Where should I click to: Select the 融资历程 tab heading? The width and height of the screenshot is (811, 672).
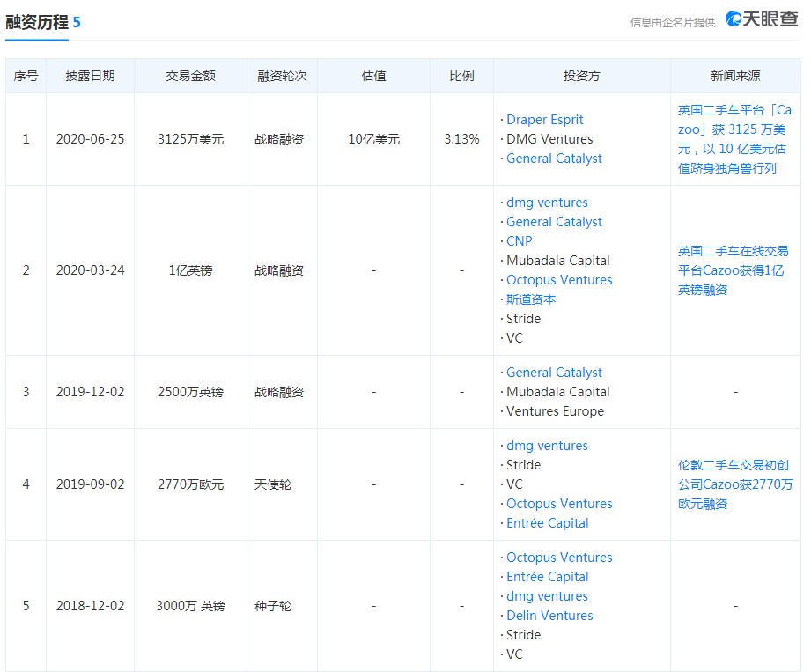(x=37, y=22)
